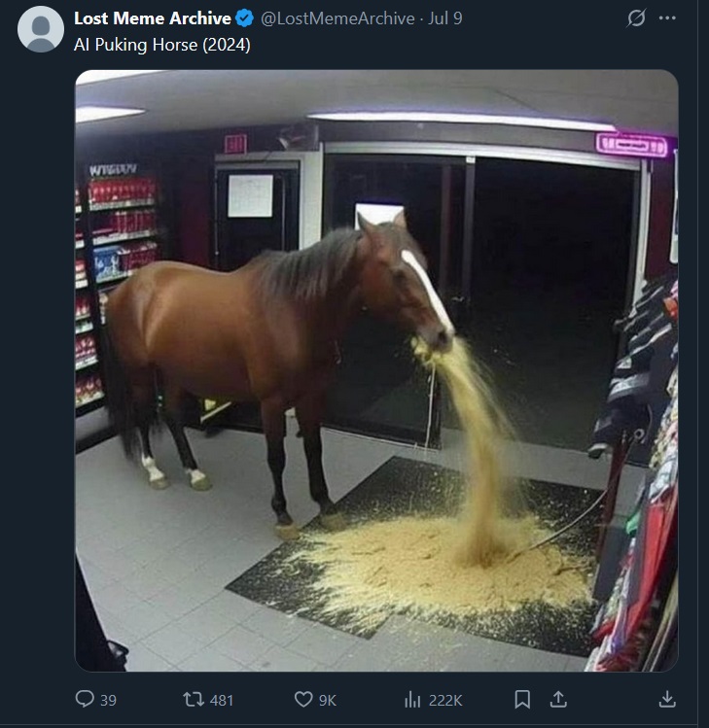Click the blue verified checkmark badge

click(x=244, y=18)
